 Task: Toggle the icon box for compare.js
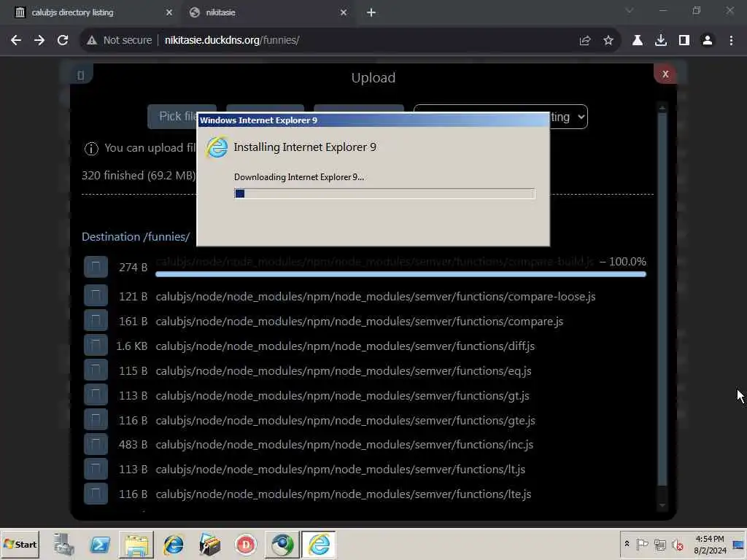[x=96, y=321]
